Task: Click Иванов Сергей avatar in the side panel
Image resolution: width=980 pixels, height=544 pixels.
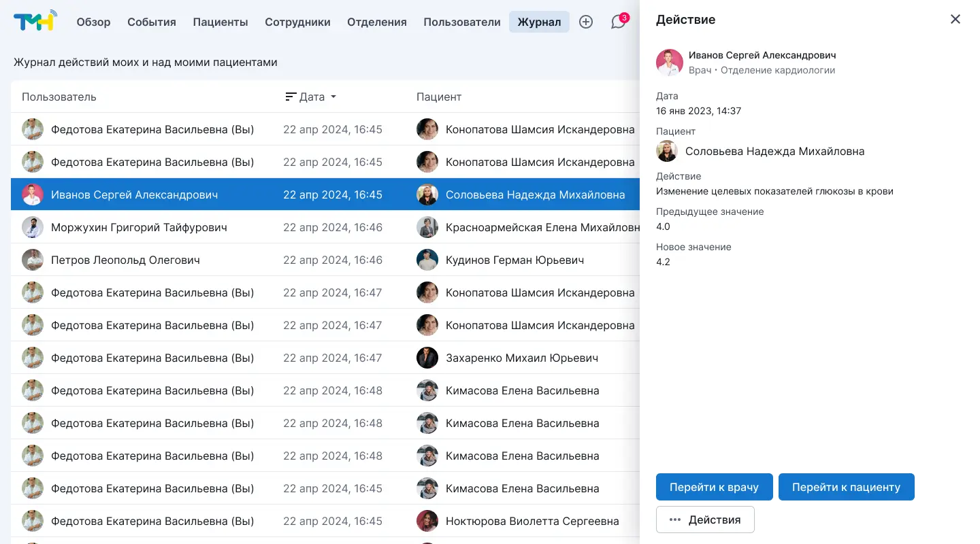Action: point(670,63)
